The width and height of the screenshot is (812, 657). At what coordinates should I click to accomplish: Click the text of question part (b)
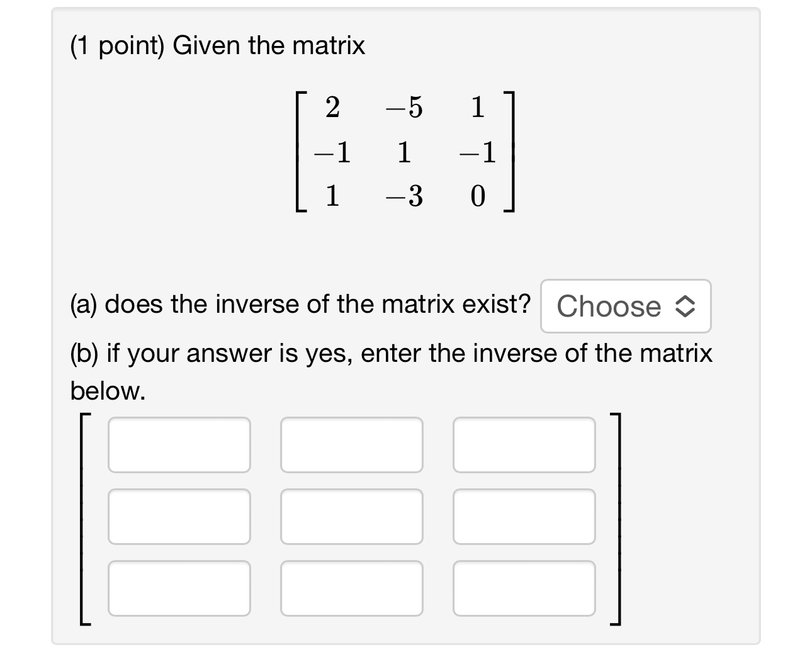click(390, 353)
